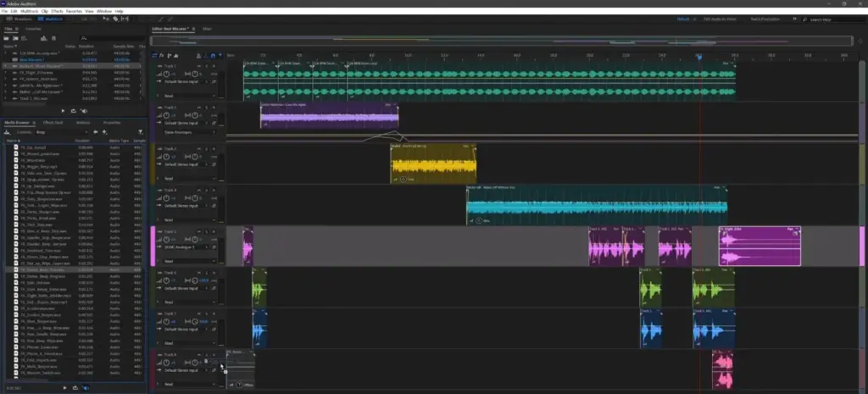Image resolution: width=868 pixels, height=394 pixels.
Task: Click Track 1 volume knob
Action: tap(166, 75)
